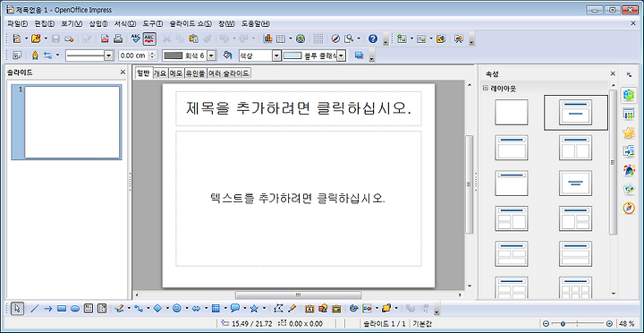Click the New document icon
The width and height of the screenshot is (644, 333).
(x=17, y=38)
